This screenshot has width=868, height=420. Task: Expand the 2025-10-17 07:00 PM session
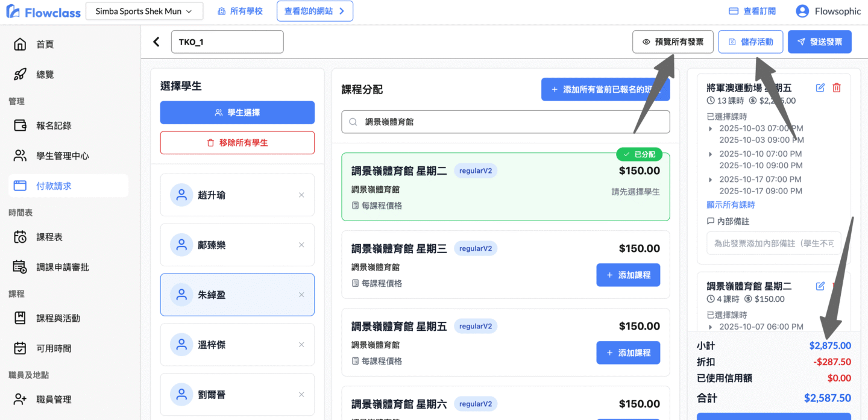pyautogui.click(x=710, y=180)
